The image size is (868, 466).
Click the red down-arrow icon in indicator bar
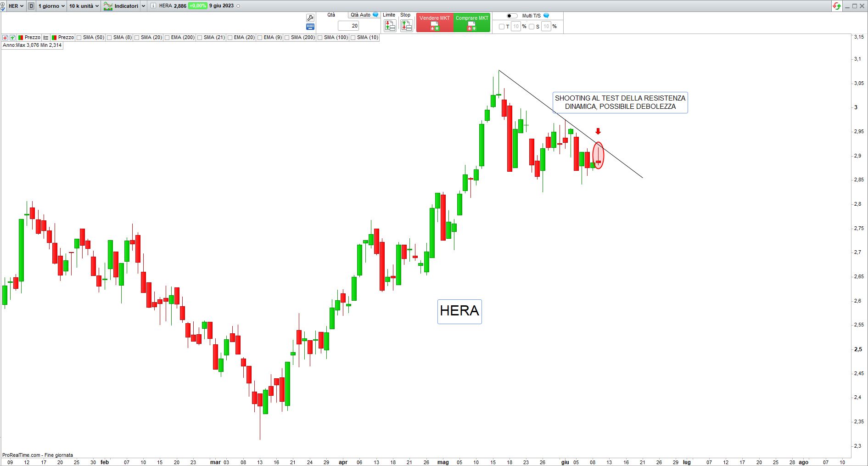click(x=5, y=38)
